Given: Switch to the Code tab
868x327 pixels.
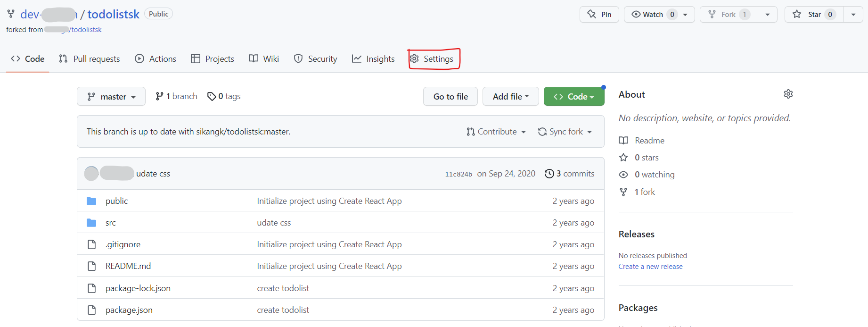Looking at the screenshot, I should click(28, 59).
